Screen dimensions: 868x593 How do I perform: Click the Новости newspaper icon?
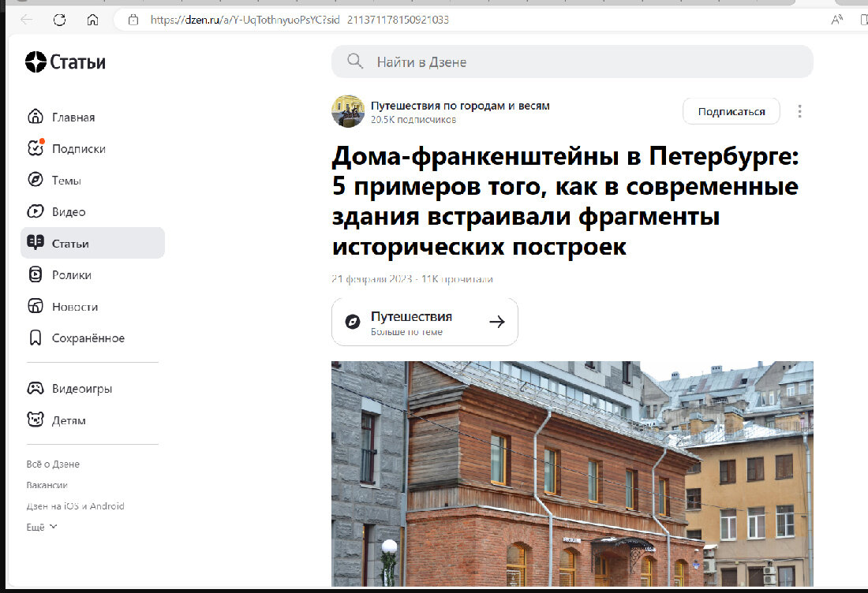pyautogui.click(x=36, y=306)
